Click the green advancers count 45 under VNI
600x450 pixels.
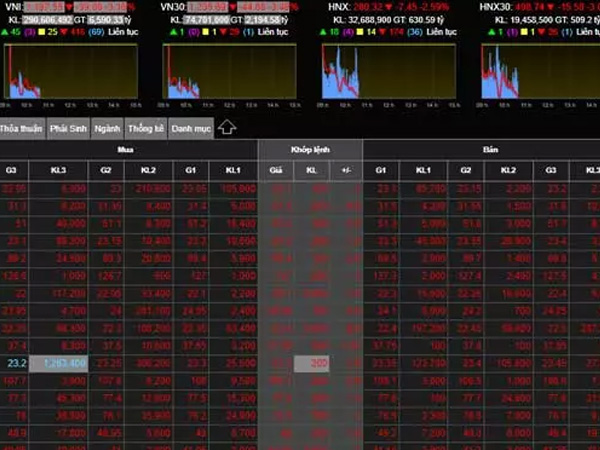16,32
